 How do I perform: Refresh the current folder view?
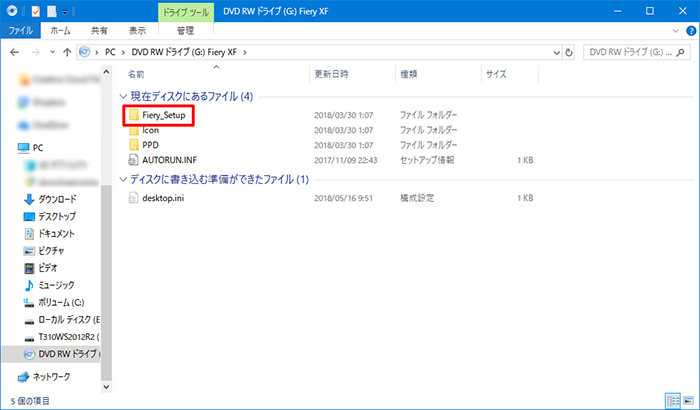pos(569,52)
